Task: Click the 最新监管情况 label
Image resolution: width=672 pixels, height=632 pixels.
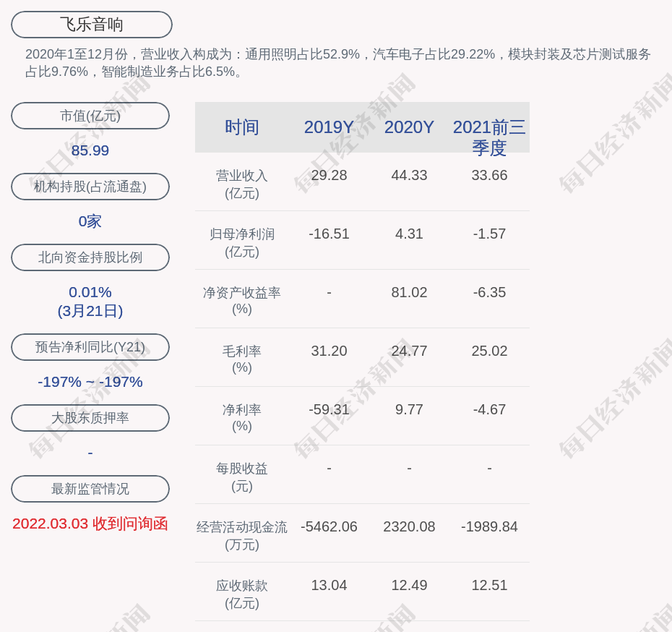Action: [90, 489]
